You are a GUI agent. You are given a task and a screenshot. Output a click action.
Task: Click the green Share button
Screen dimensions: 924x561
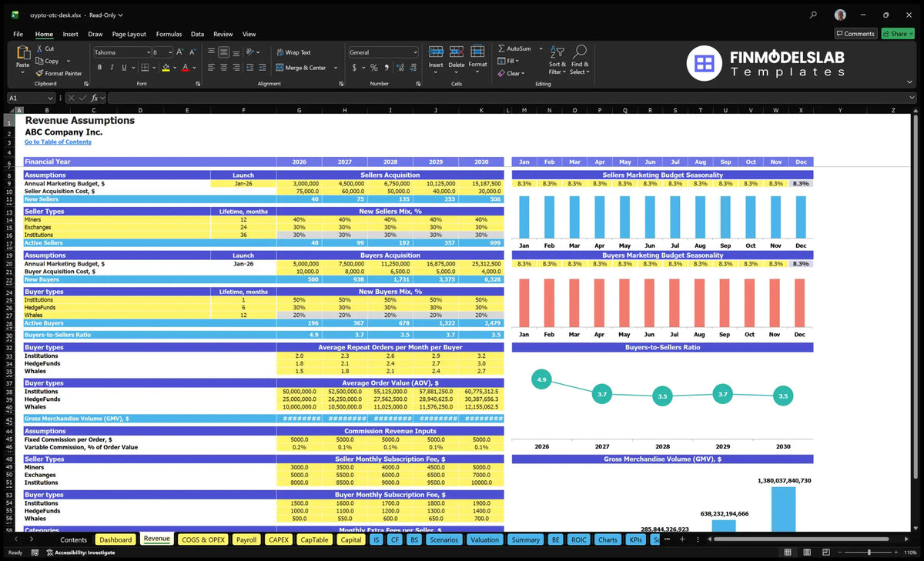coord(898,34)
